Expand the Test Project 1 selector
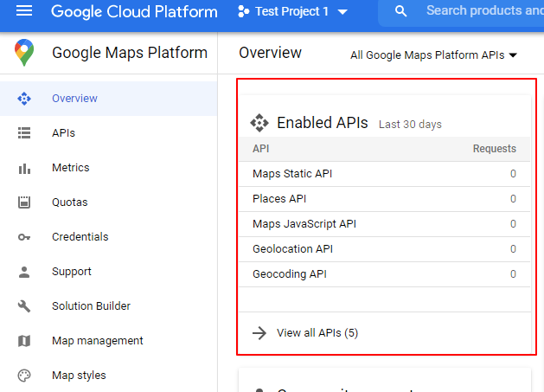The width and height of the screenshot is (544, 392). (291, 12)
